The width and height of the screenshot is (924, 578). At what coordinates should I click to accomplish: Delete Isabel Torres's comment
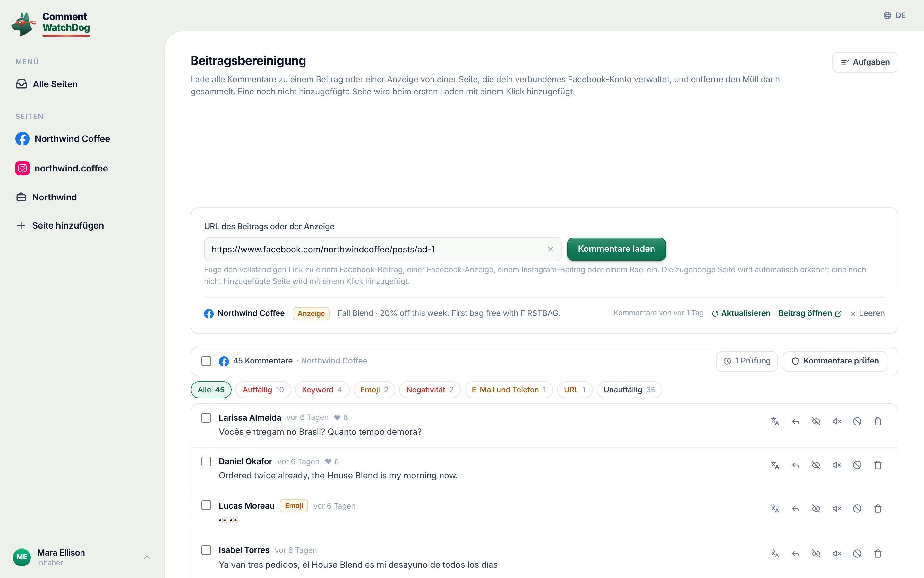pos(878,554)
